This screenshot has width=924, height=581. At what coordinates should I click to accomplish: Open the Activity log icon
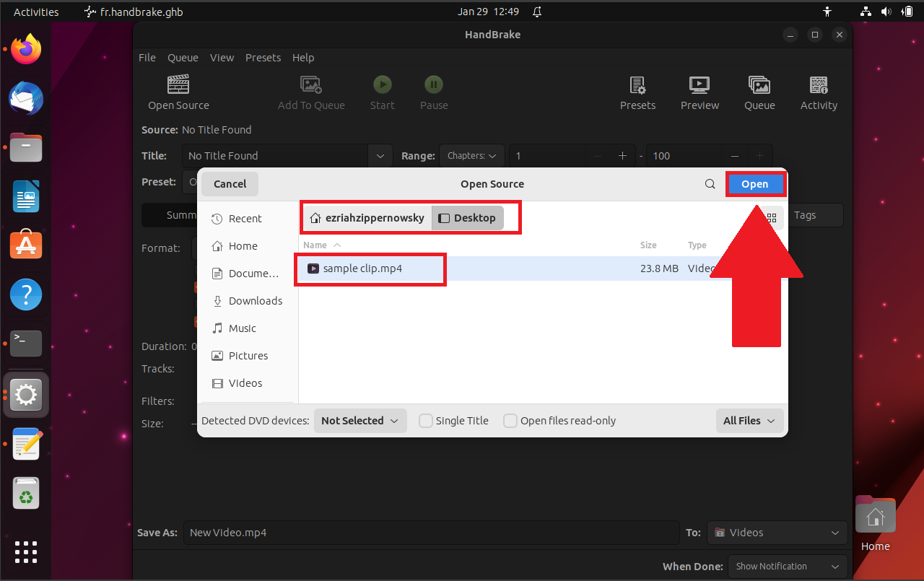tap(819, 92)
